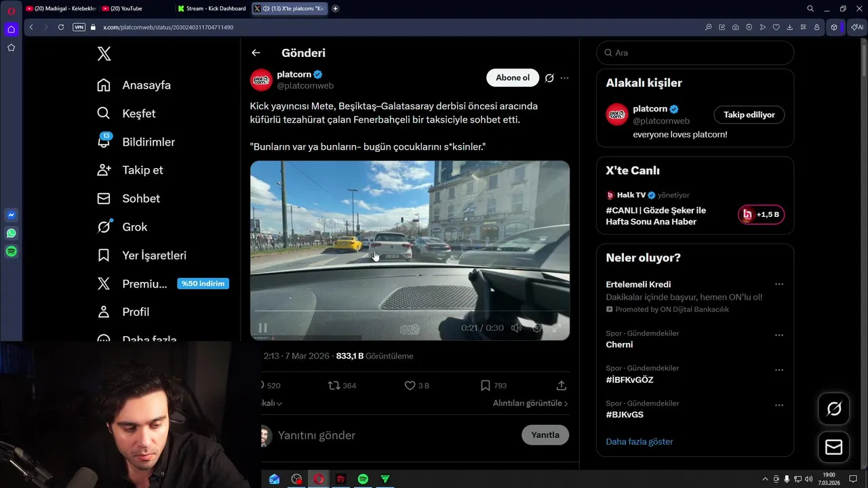Mute the video volume icon

click(x=517, y=328)
